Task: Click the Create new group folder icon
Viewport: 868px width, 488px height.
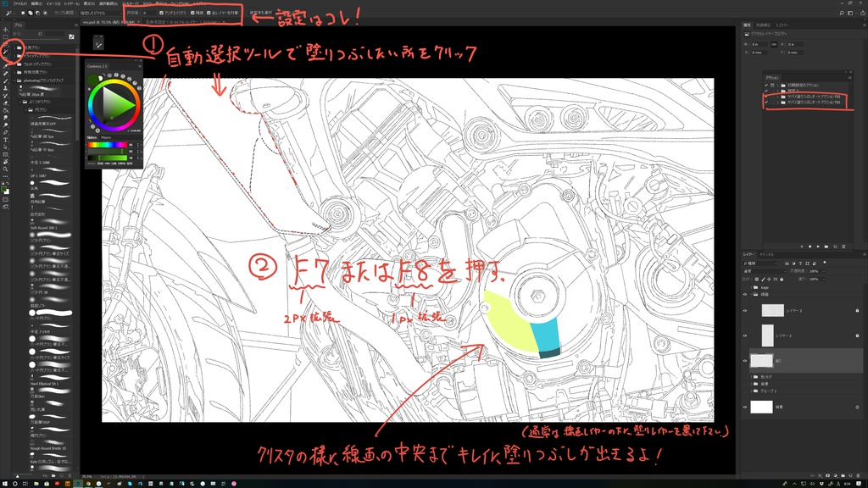Action: point(843,475)
